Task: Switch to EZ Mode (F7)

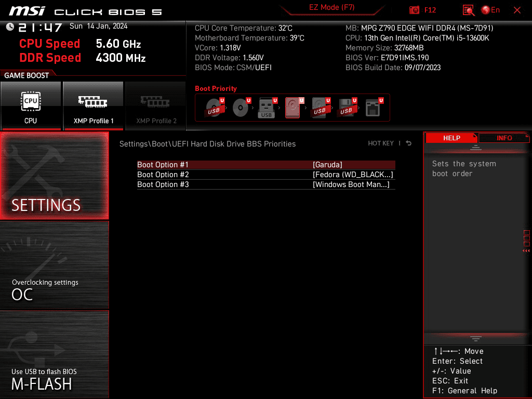Action: (332, 7)
